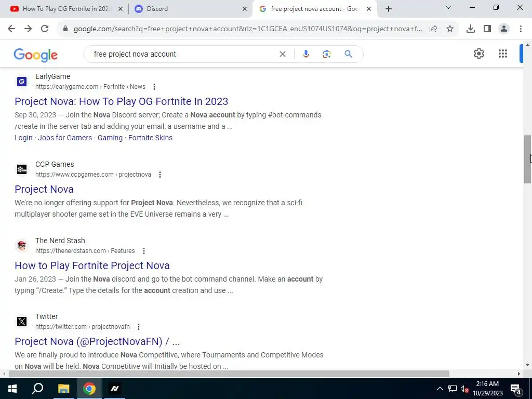Open the network tray icon

453,389
